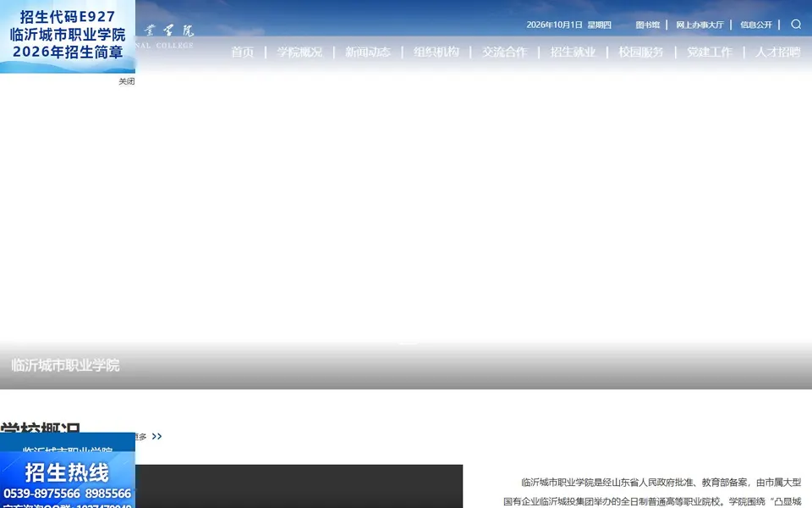Open 人才招聘 menu item
Viewport: 812px width, 508px height.
pyautogui.click(x=778, y=52)
